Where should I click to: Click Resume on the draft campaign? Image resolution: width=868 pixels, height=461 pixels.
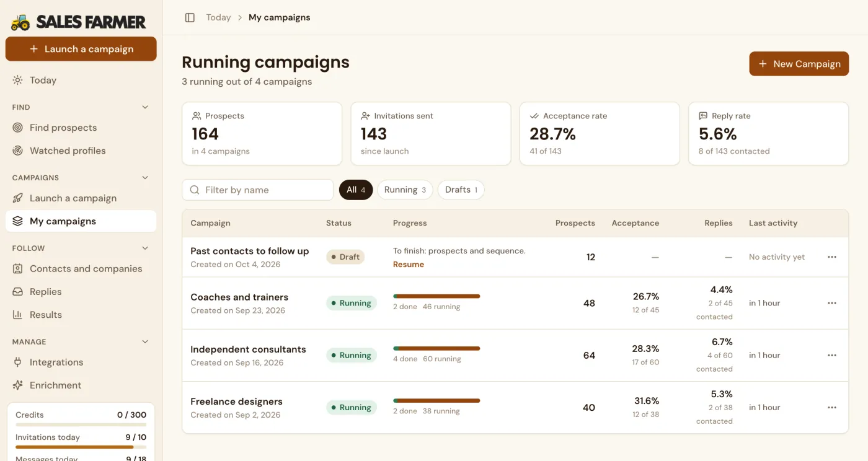409,265
